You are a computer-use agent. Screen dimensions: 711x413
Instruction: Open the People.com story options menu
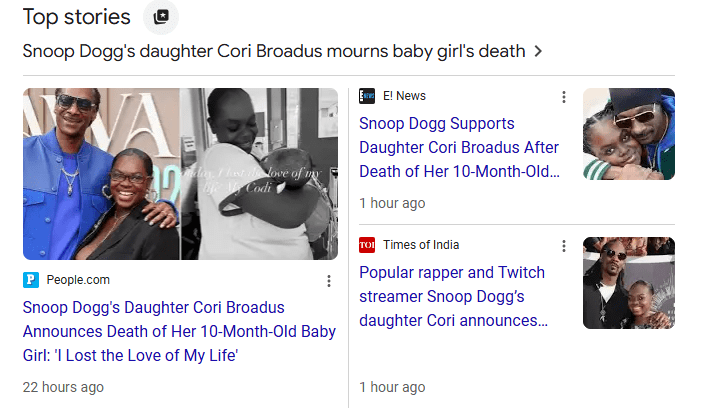329,281
